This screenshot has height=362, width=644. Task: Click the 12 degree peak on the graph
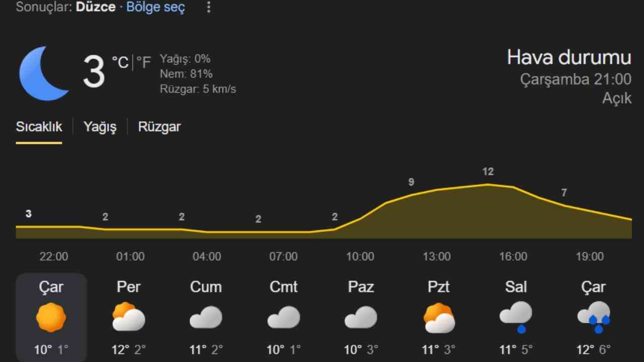(488, 172)
